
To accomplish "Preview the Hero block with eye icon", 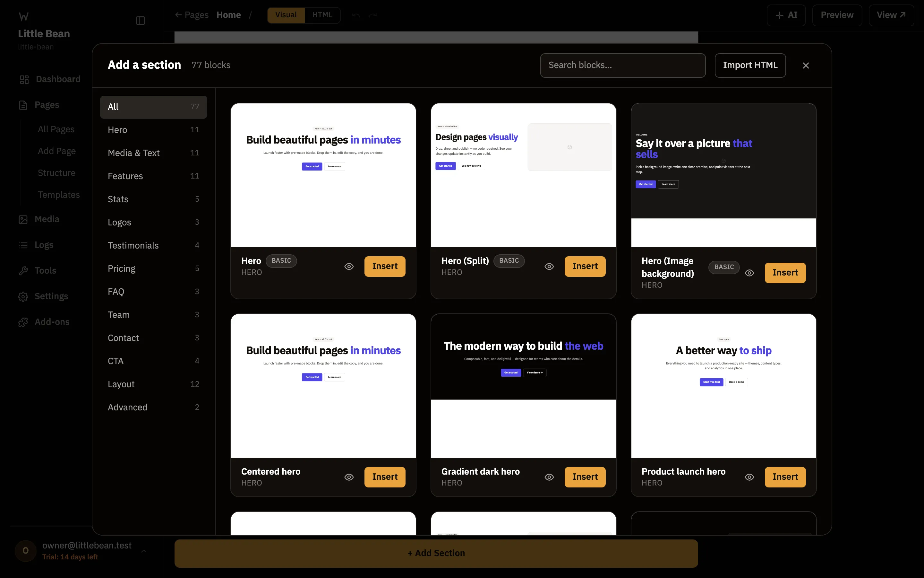I will point(349,267).
